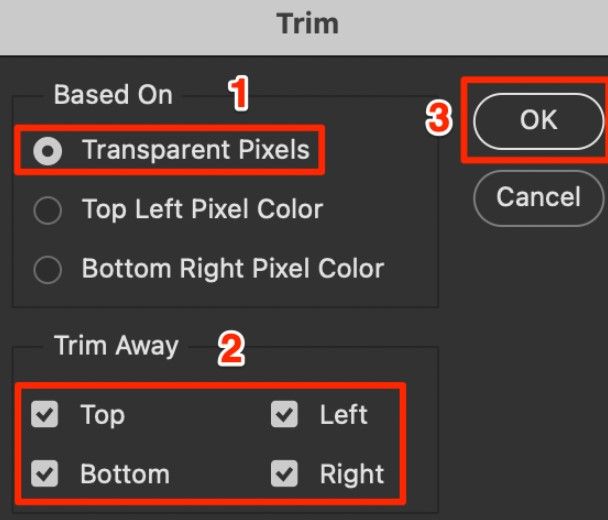Disable the Bottom trim checkbox
Screen dimensions: 608x520
45,473
